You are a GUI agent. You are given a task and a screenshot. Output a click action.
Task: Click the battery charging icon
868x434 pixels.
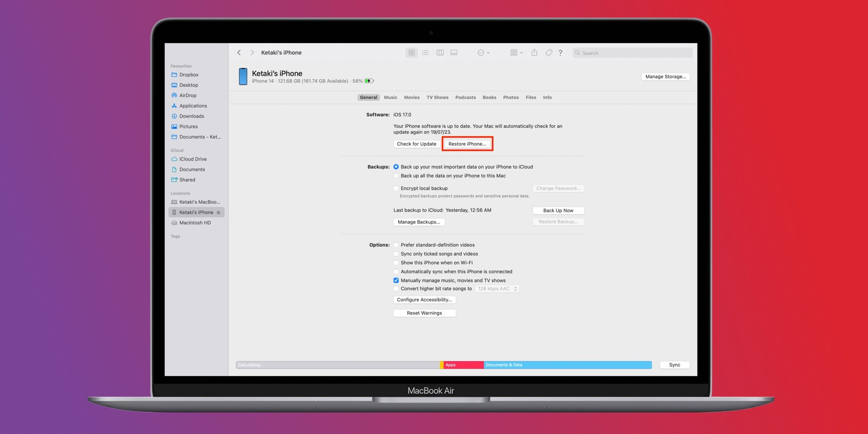click(x=369, y=81)
